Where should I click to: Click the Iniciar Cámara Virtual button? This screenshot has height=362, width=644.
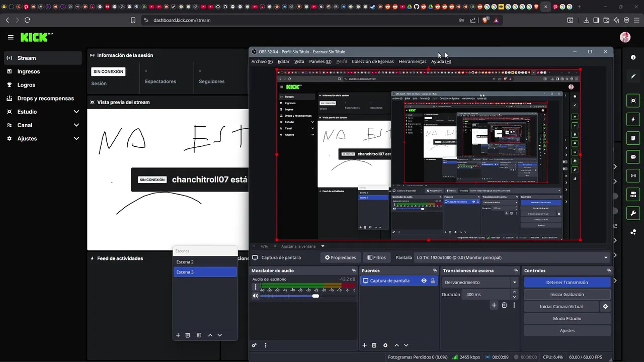561,307
